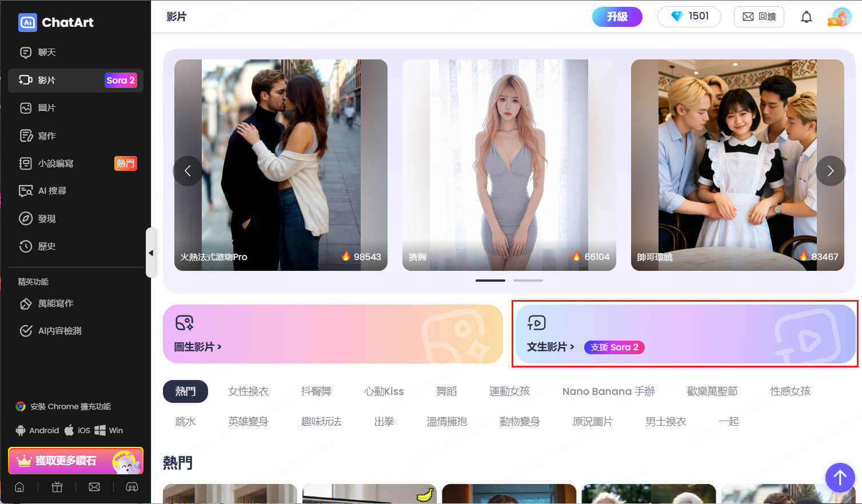The image size is (862, 504).
Task: Switch to second carousel page indicator
Action: 528,281
